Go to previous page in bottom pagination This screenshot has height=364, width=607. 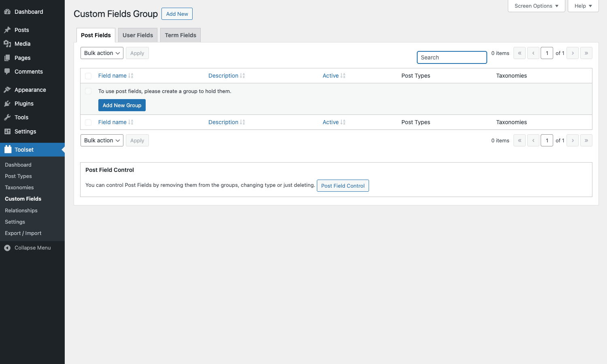coord(533,140)
